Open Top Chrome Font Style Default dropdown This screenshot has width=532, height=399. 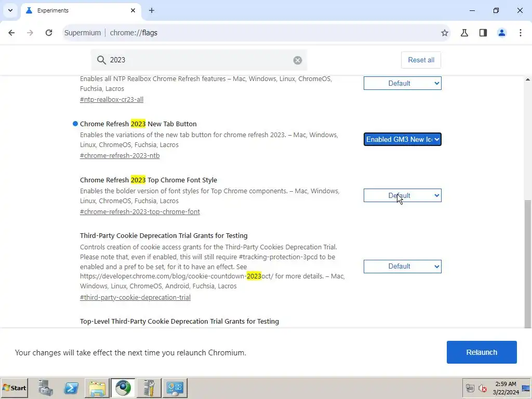(x=403, y=195)
